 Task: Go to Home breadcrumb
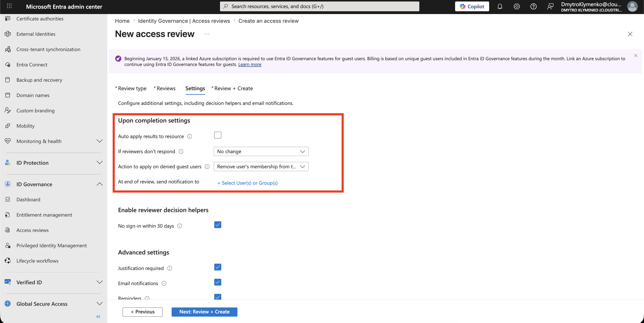pyautogui.click(x=122, y=21)
